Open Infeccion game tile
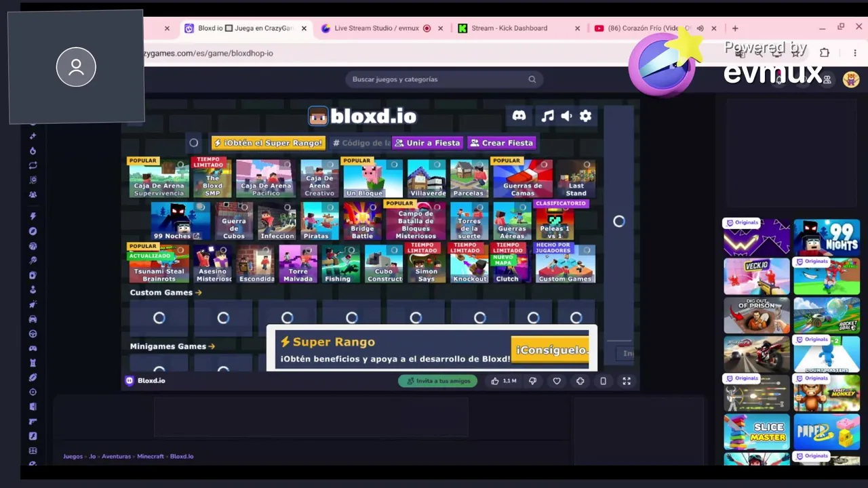This screenshot has width=868, height=488. click(x=277, y=221)
